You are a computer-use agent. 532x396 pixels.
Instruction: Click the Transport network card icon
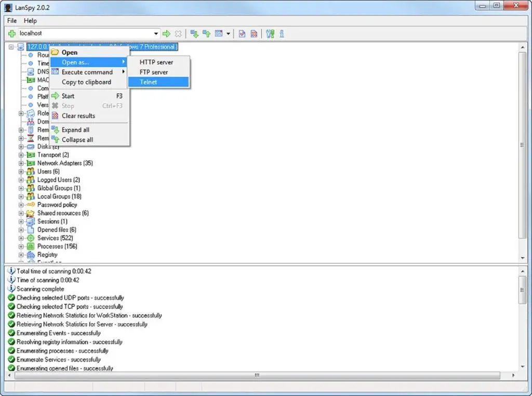[x=31, y=155]
